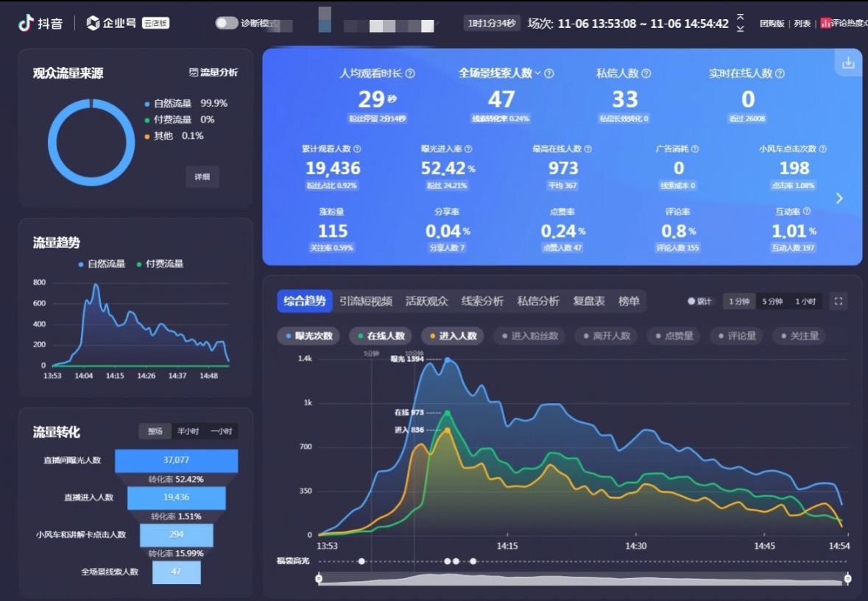Click the right arrow on the metrics card
The height and width of the screenshot is (601, 868).
pos(840,199)
